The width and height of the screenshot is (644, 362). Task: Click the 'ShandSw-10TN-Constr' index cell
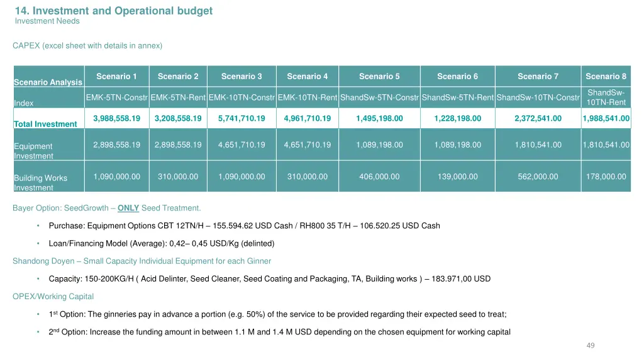[x=538, y=97]
